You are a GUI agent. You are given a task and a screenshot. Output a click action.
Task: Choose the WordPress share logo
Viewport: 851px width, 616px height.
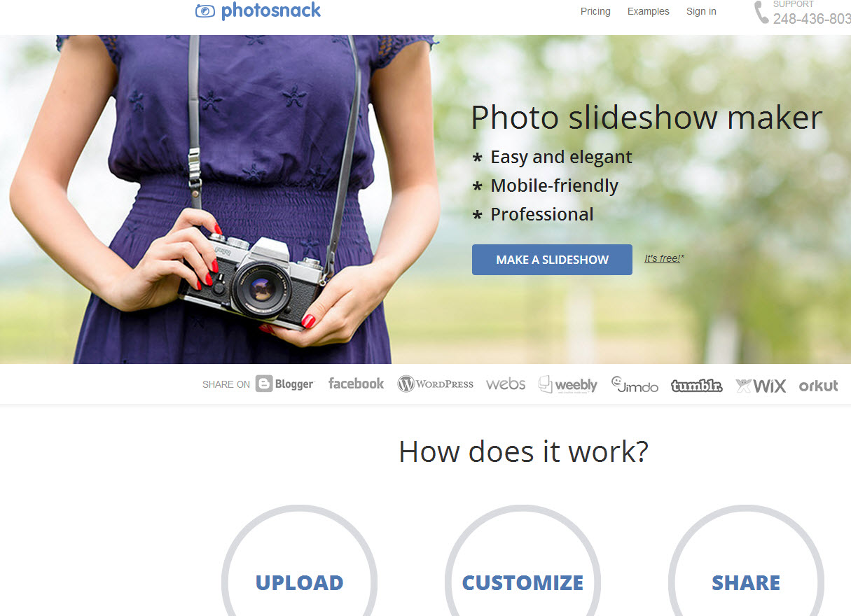click(x=436, y=384)
